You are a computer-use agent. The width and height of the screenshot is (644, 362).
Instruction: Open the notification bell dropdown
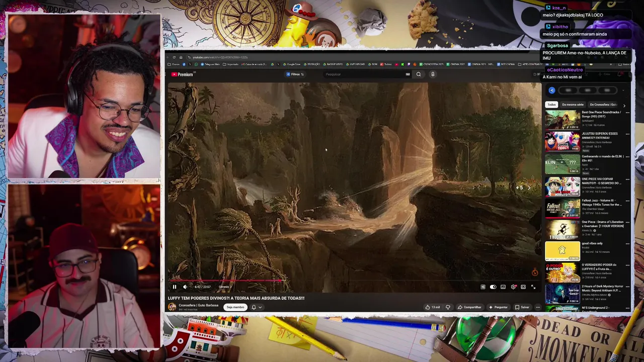click(x=257, y=307)
